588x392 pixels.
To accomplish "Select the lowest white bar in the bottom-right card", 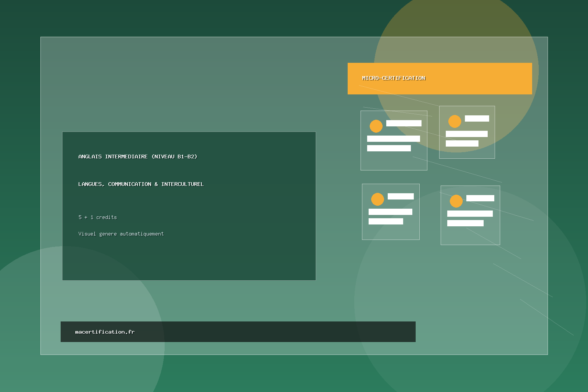I will (465, 223).
